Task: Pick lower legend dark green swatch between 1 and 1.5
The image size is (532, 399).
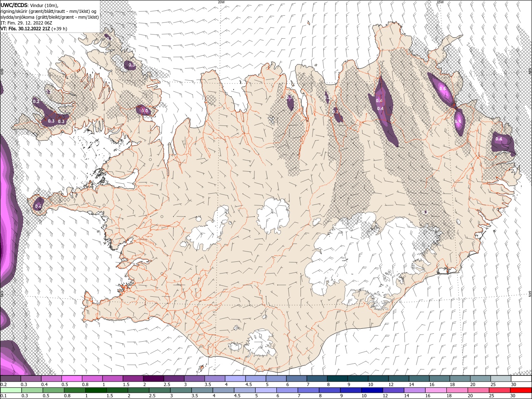Action: tap(96, 390)
